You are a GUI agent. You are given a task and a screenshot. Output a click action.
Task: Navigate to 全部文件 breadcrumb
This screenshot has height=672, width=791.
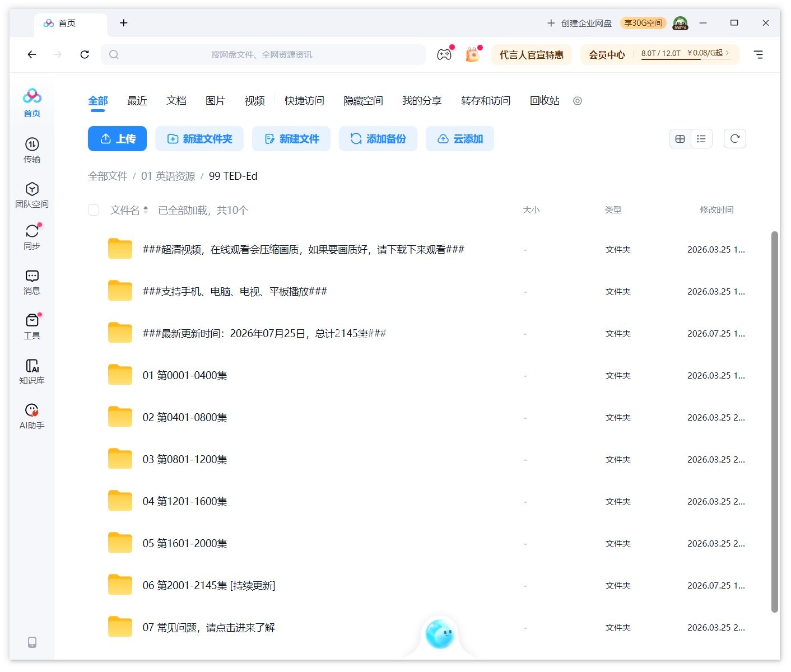pyautogui.click(x=108, y=176)
